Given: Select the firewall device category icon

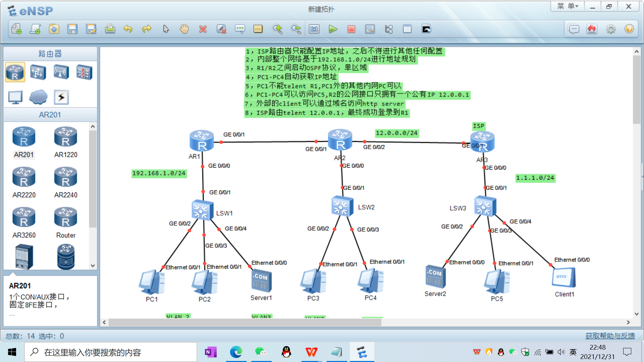Looking at the screenshot, I should tap(84, 72).
